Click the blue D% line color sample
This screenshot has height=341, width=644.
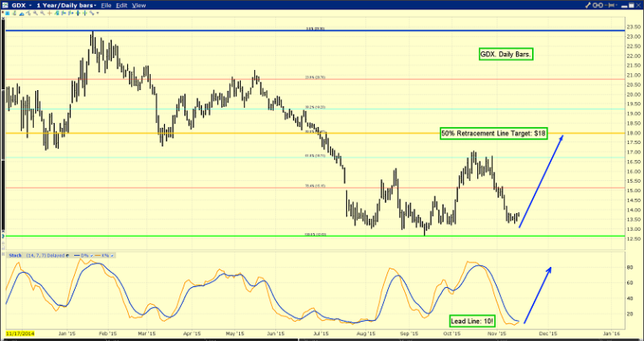(x=77, y=256)
